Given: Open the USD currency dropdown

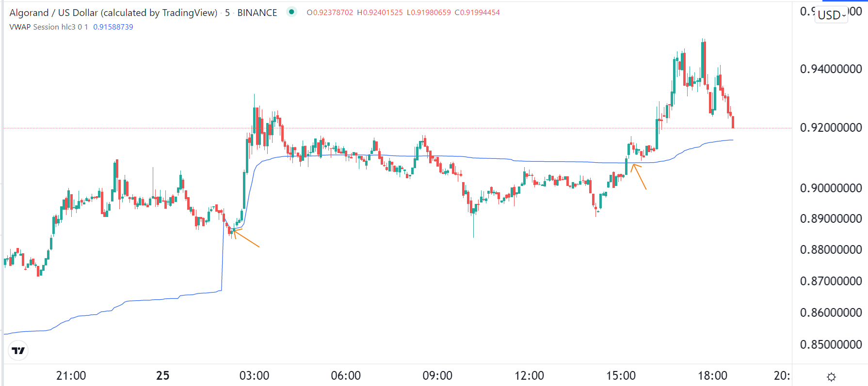Looking at the screenshot, I should 831,15.
